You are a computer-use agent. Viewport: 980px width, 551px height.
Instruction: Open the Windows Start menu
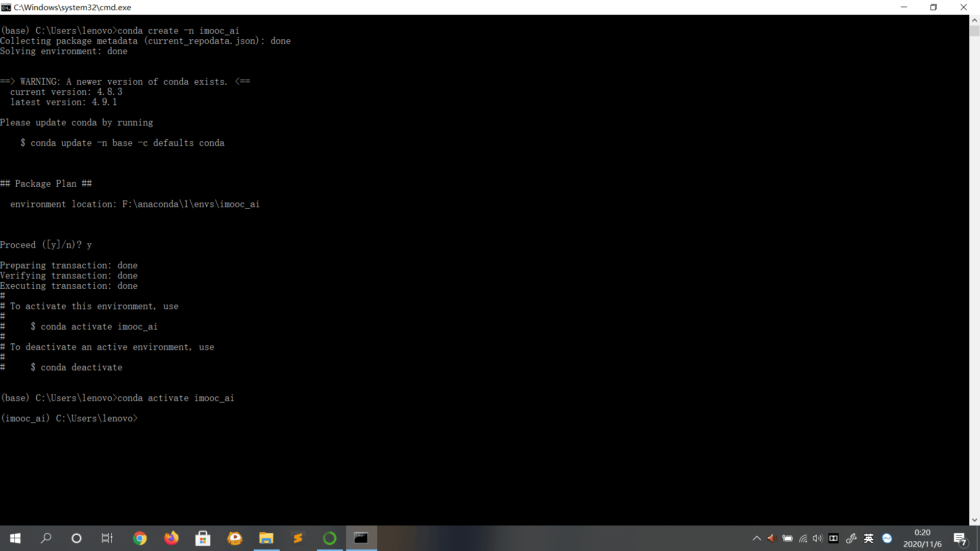pyautogui.click(x=15, y=538)
